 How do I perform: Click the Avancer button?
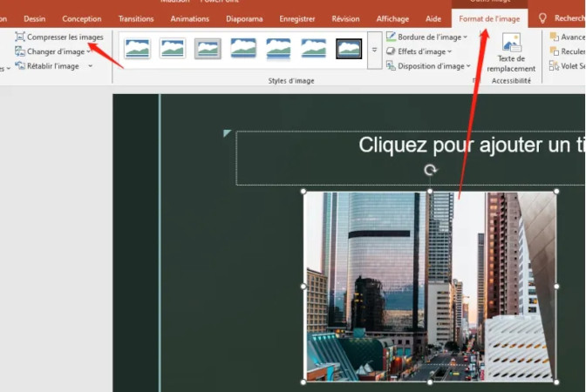click(568, 37)
